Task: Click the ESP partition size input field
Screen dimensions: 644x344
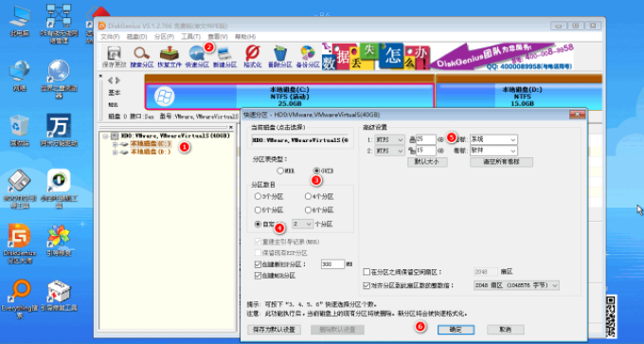Action: (332, 264)
